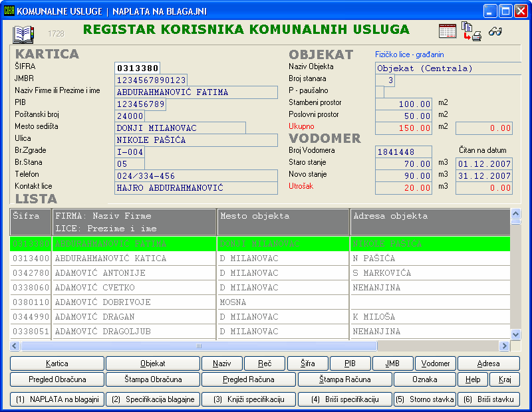
Task: Click the Ulica field NIKOLE PAŠIĆA
Action: 196,140
